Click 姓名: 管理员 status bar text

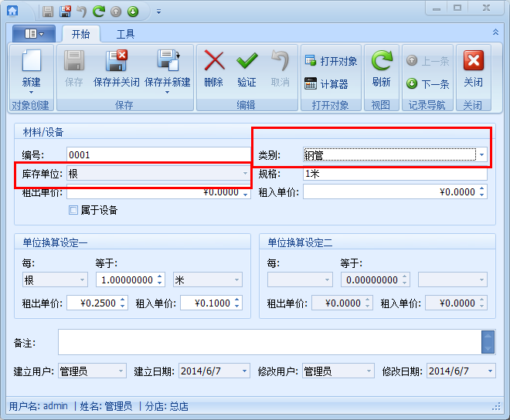[x=106, y=406]
